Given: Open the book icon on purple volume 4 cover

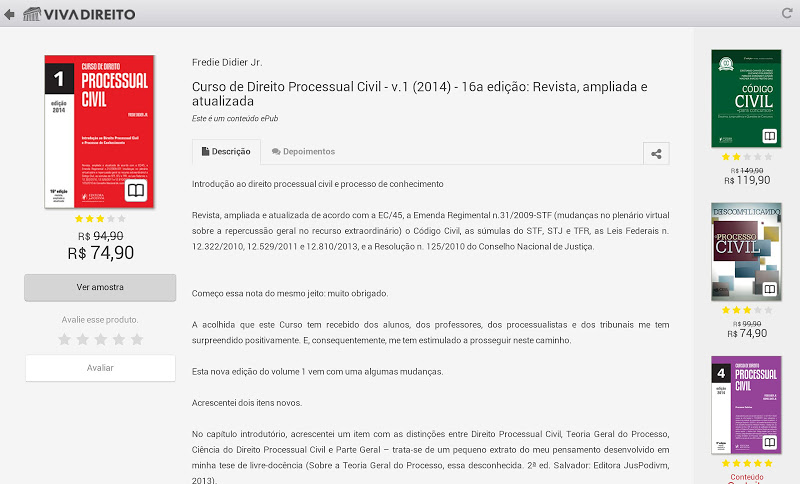Looking at the screenshot, I should 769,442.
